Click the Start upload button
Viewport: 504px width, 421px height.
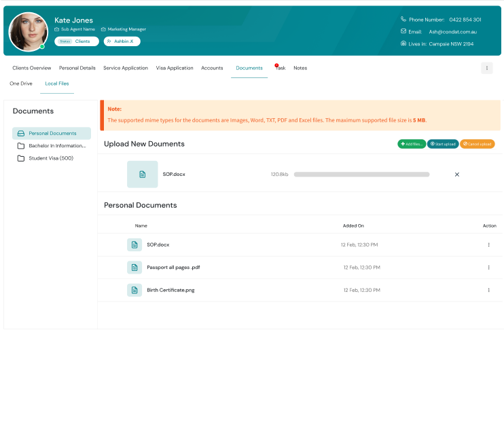[x=443, y=144]
